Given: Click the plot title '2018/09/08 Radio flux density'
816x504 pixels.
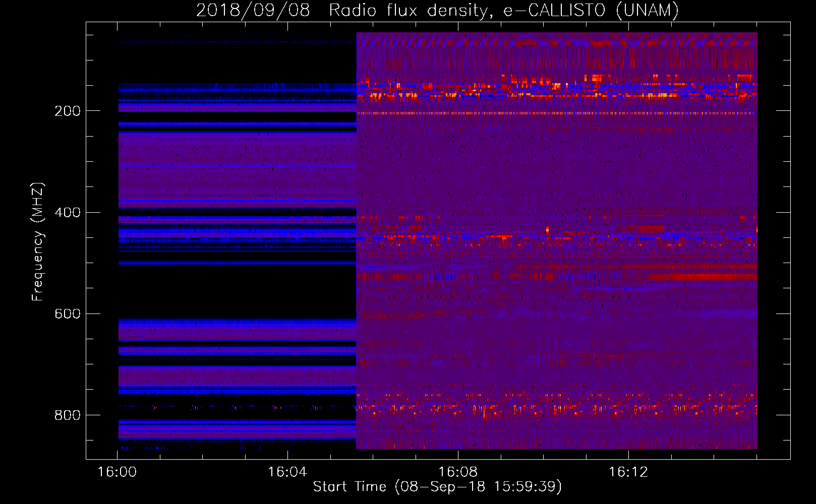Looking at the screenshot, I should (437, 10).
